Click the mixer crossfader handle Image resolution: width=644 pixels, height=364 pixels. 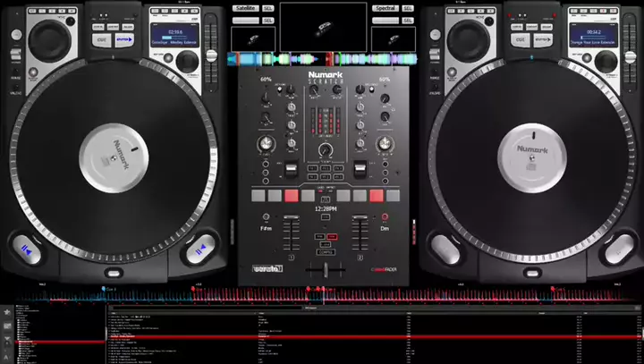pos(326,270)
